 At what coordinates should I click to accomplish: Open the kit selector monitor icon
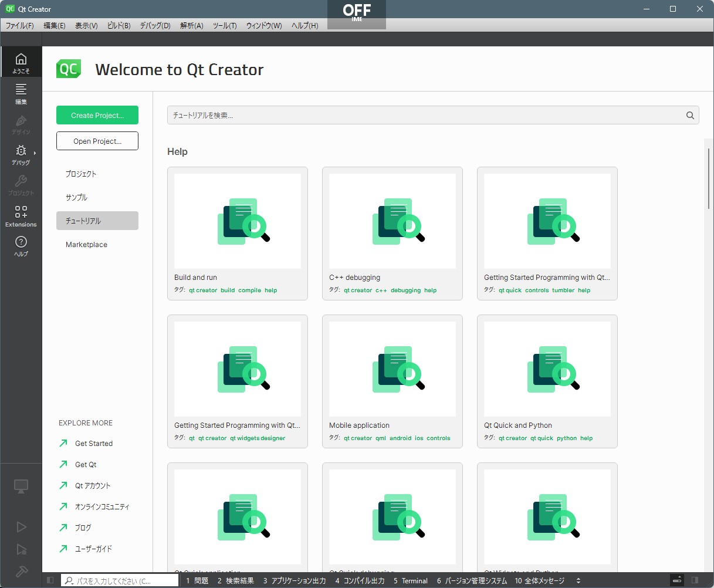[21, 486]
